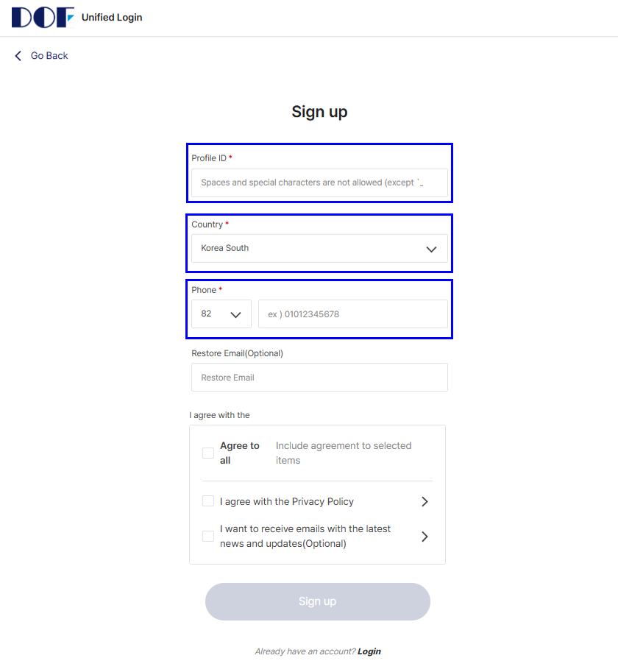This screenshot has height=672, width=618.
Task: Click the Go Back link text
Action: point(49,56)
